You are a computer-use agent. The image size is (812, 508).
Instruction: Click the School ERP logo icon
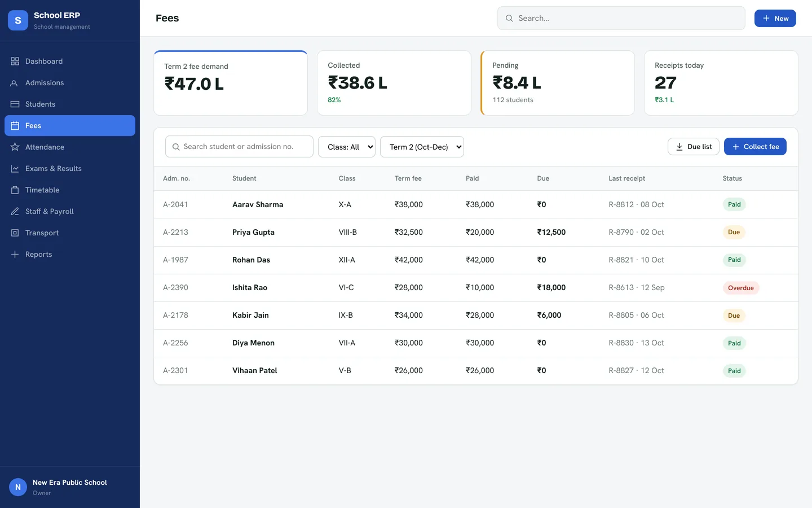click(x=18, y=20)
